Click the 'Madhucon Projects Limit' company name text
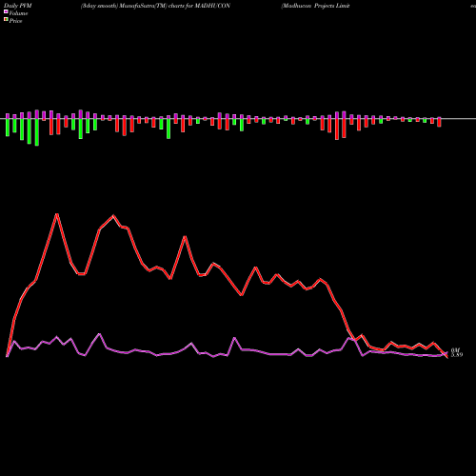The height and width of the screenshot is (476, 476). (x=315, y=6)
